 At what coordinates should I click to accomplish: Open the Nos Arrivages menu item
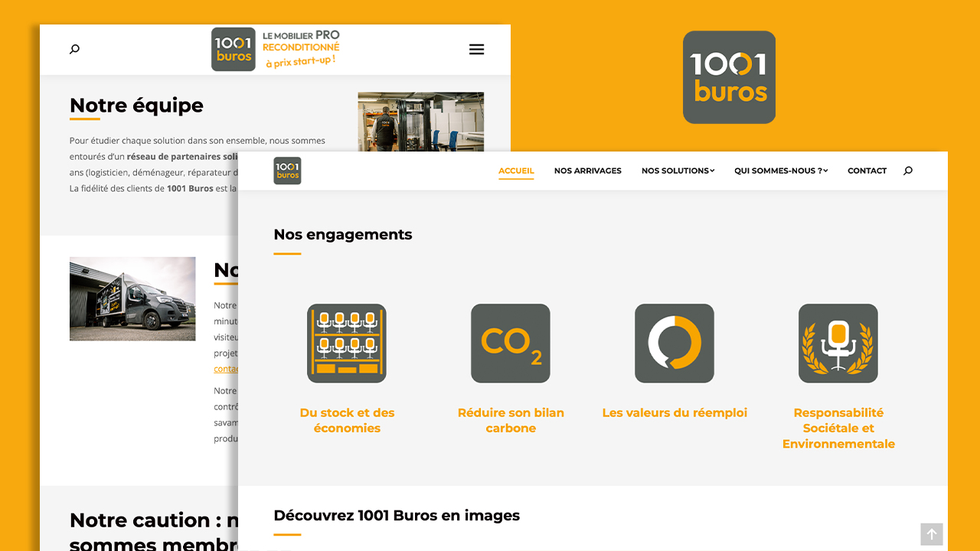coord(588,171)
